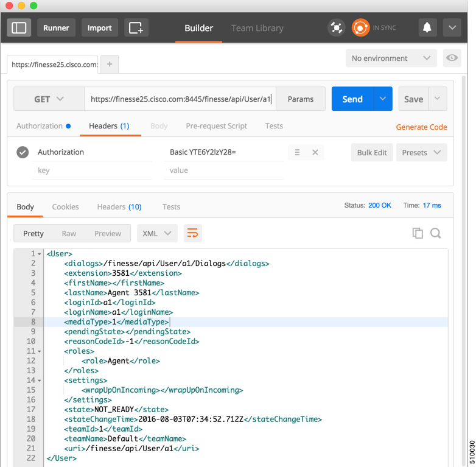Collapse the settings node at line 14
The image size is (476, 467).
click(x=40, y=381)
